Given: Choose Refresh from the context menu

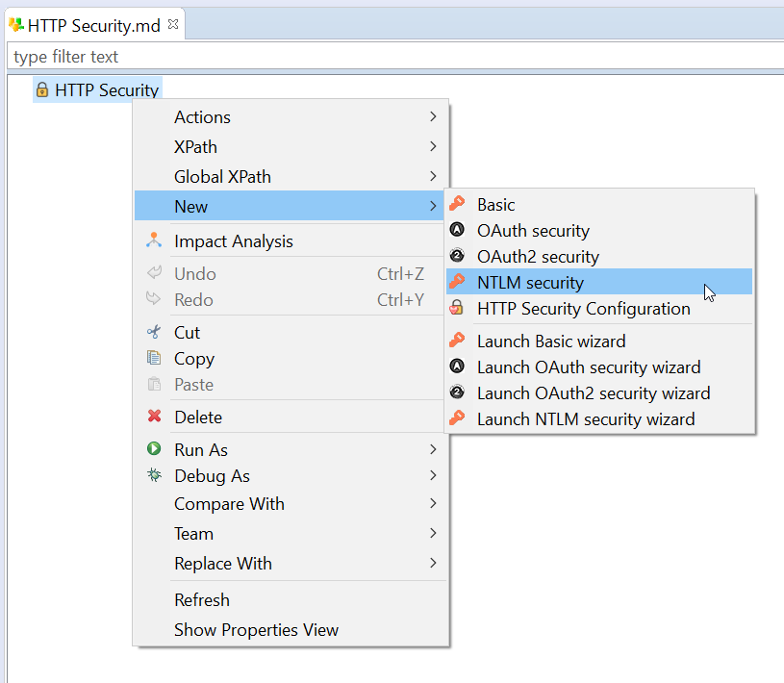Looking at the screenshot, I should [x=290, y=599].
